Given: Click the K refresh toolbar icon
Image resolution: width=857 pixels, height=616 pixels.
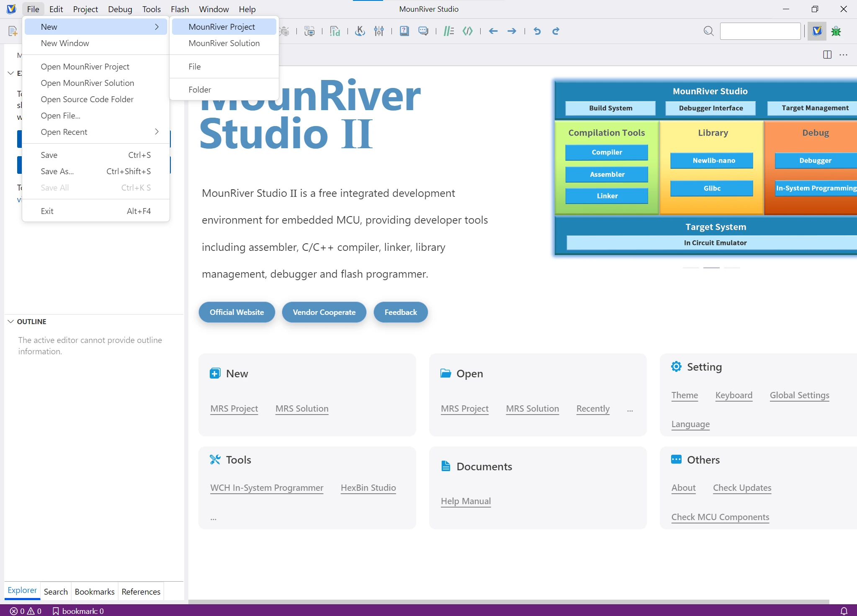Looking at the screenshot, I should (x=360, y=31).
